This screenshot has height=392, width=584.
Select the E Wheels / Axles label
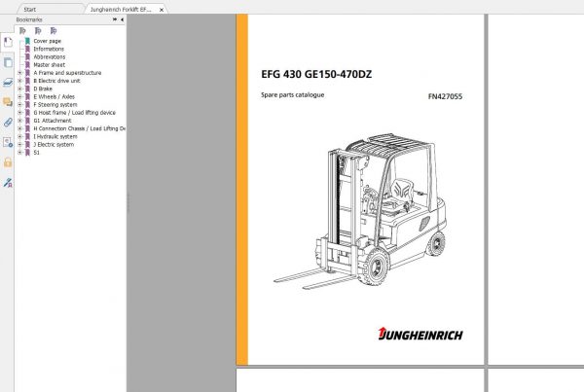[54, 97]
